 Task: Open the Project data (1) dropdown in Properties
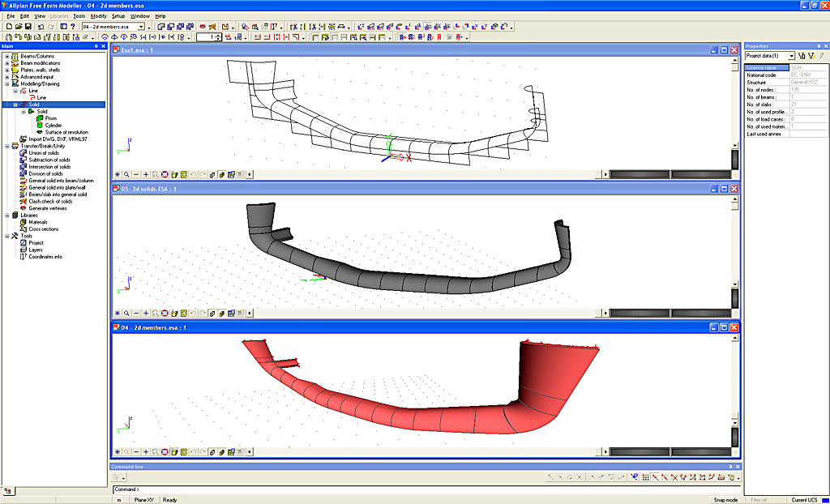(791, 56)
